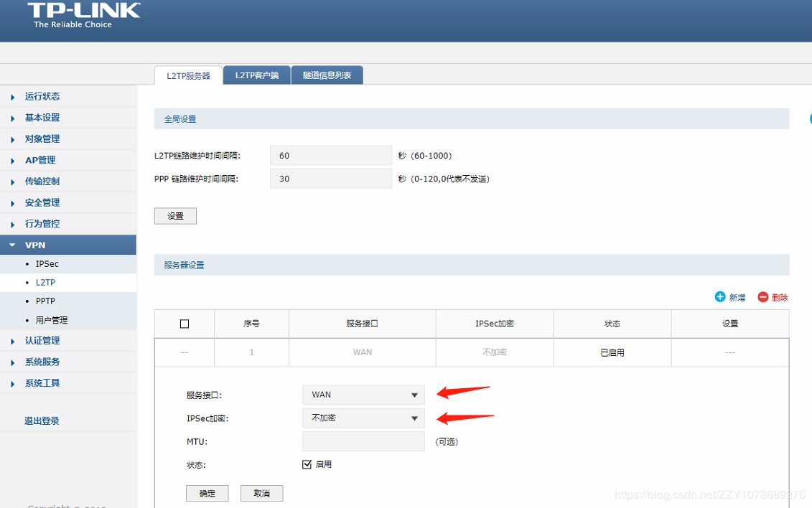Expand the AP管理 menu arrow
Image resolution: width=812 pixels, height=508 pixels.
(12, 161)
